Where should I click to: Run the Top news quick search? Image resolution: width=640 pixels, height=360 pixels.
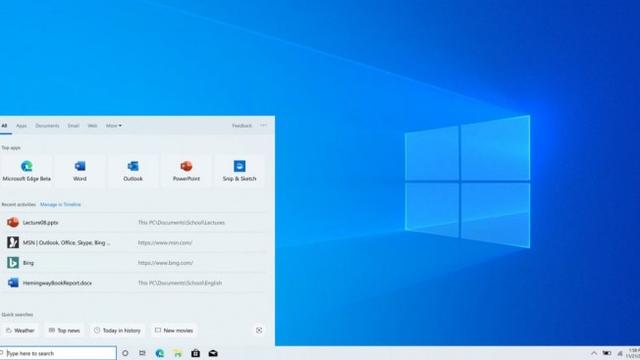64,330
